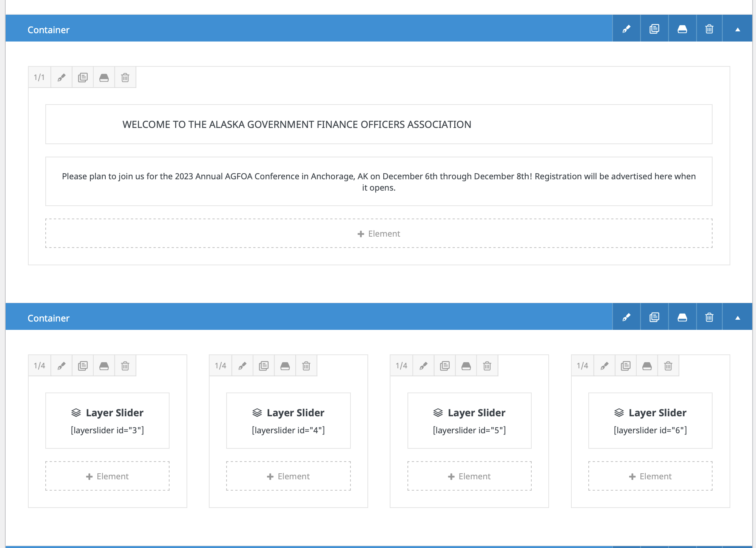Save the column containing layerslider id="3"
The image size is (756, 548).
(x=104, y=366)
